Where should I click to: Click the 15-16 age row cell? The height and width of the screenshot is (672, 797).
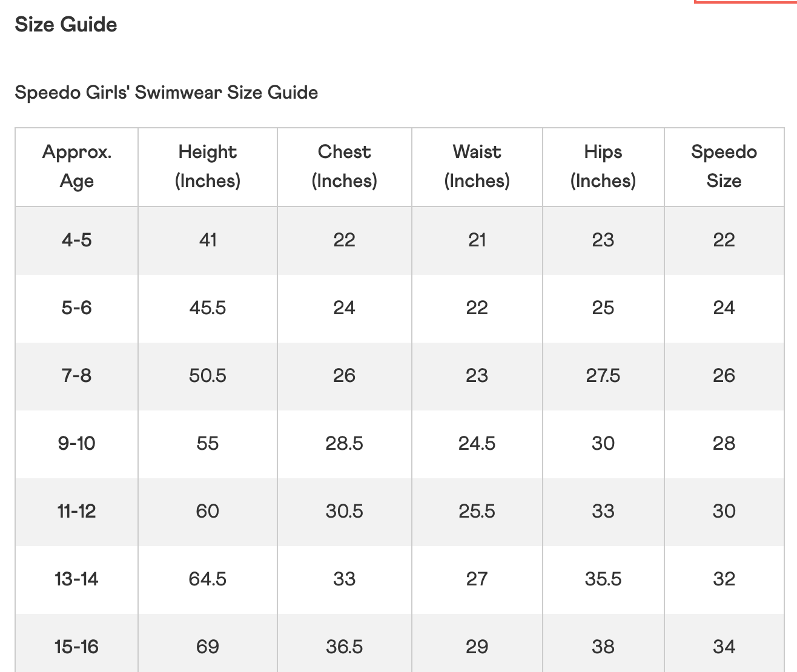tap(77, 644)
